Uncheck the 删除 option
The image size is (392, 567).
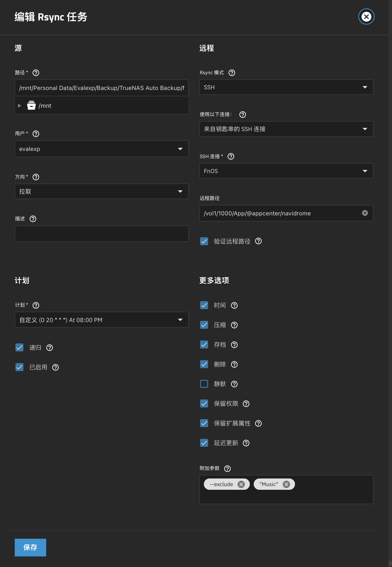pyautogui.click(x=204, y=364)
